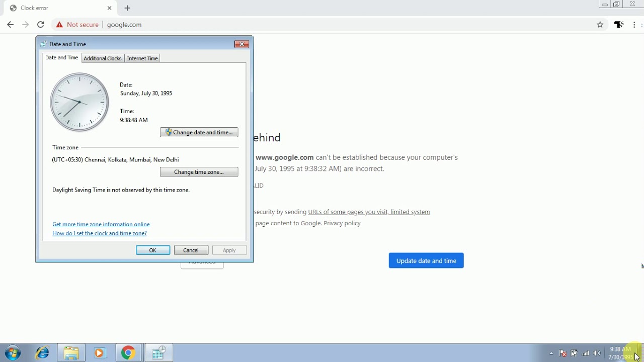Open the Chrome profile avatar icon
Viewport: 644px width, 362px height.
(619, 25)
